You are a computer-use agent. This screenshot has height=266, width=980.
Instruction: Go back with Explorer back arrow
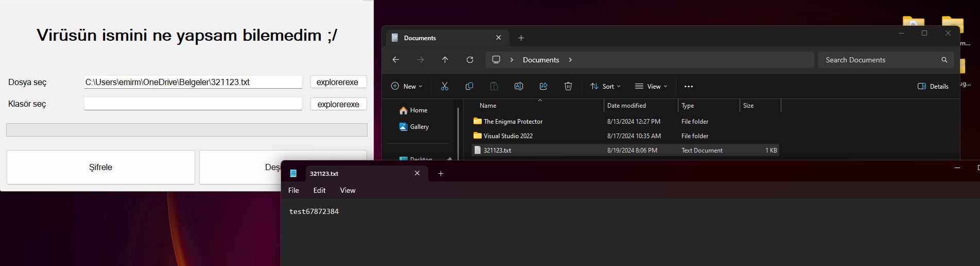click(396, 60)
